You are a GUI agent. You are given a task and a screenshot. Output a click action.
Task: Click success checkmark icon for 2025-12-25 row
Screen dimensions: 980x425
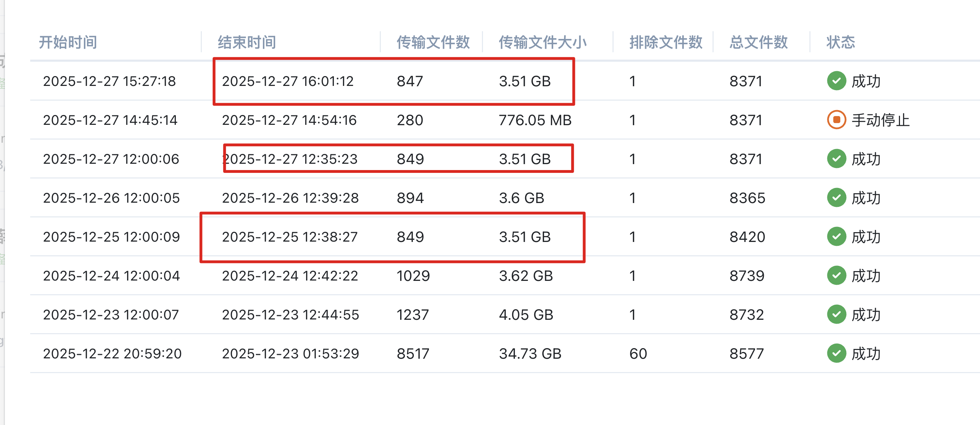coord(836,237)
